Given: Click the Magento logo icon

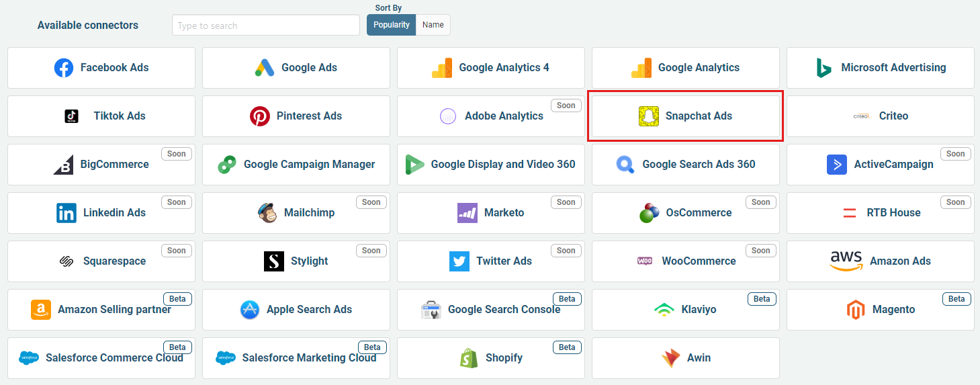Looking at the screenshot, I should point(855,310).
